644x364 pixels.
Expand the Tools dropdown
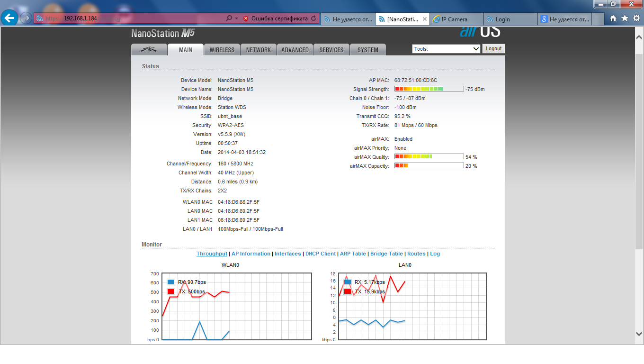[447, 49]
